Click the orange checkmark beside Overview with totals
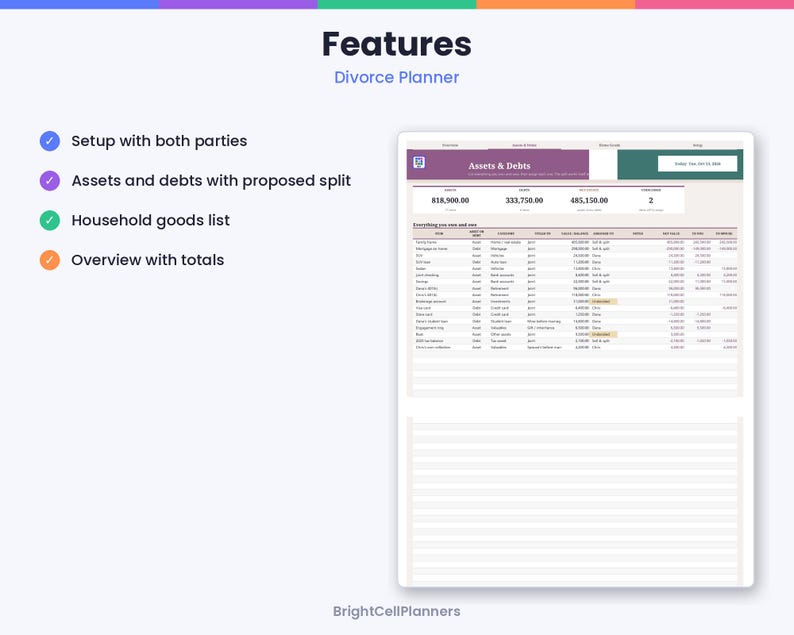Image resolution: width=794 pixels, height=635 pixels. click(x=50, y=260)
